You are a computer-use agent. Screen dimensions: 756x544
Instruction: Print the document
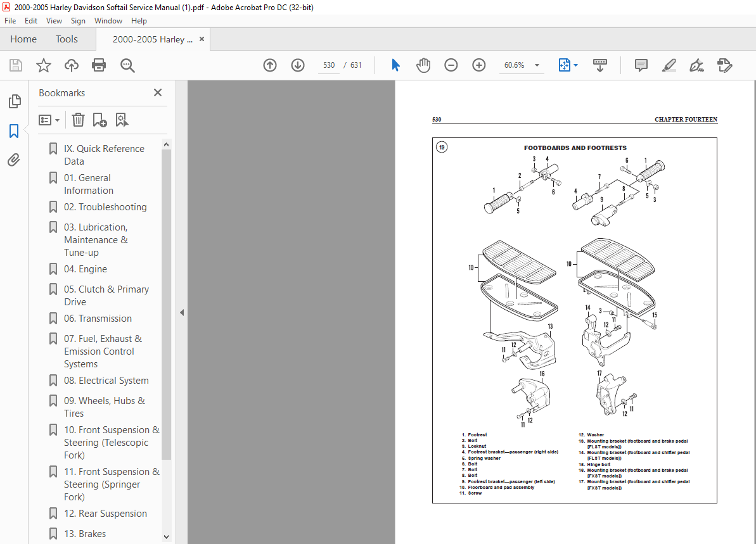(99, 65)
